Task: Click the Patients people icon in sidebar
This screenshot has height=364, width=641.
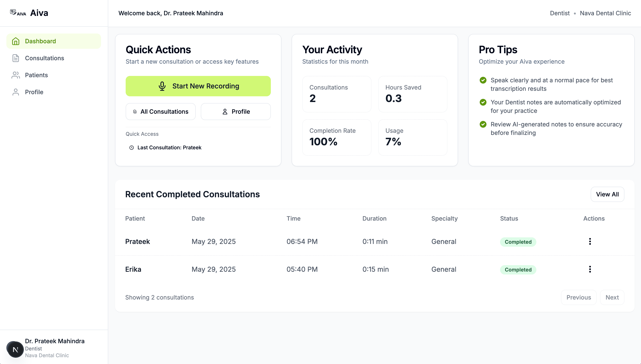Action: click(x=16, y=75)
